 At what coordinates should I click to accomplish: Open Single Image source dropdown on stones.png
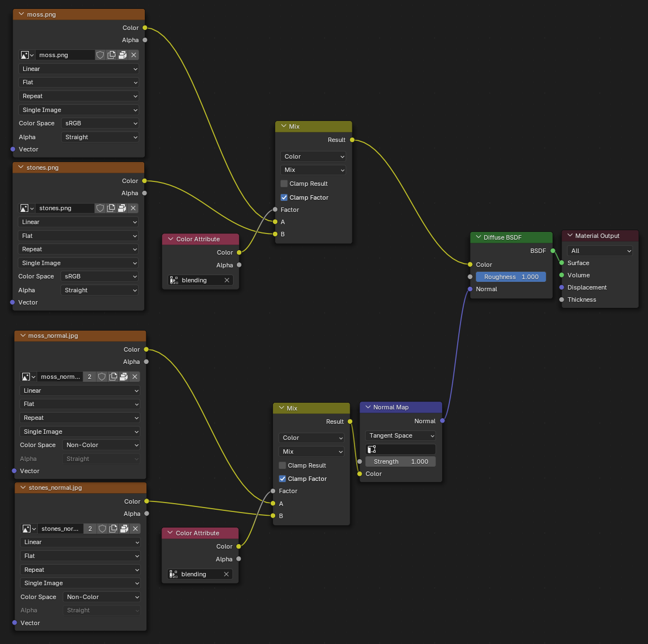tap(78, 263)
